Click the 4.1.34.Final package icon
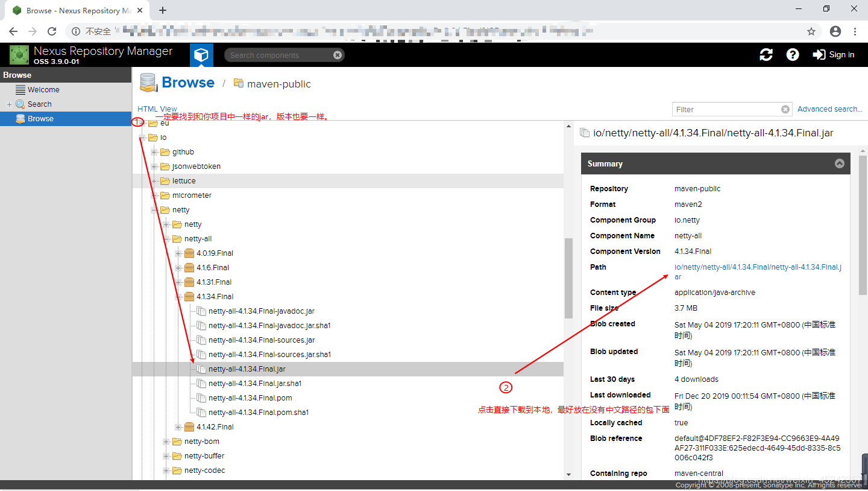The width and height of the screenshot is (868, 491). pos(189,297)
